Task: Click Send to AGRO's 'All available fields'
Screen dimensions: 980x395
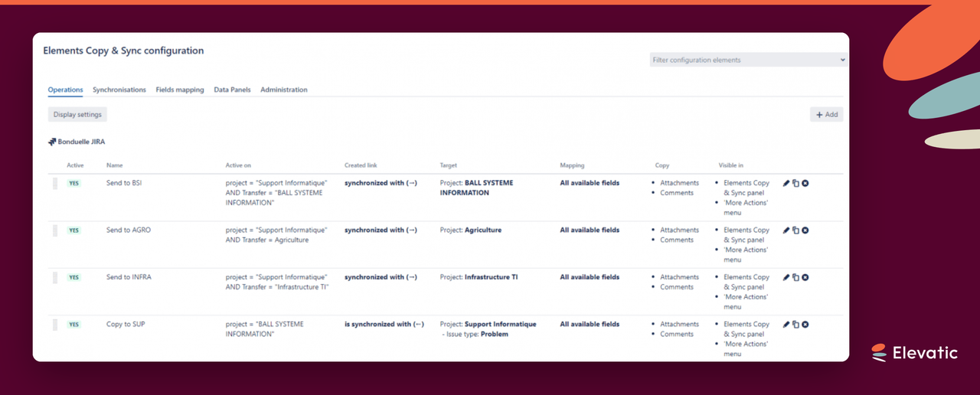Action: point(590,230)
